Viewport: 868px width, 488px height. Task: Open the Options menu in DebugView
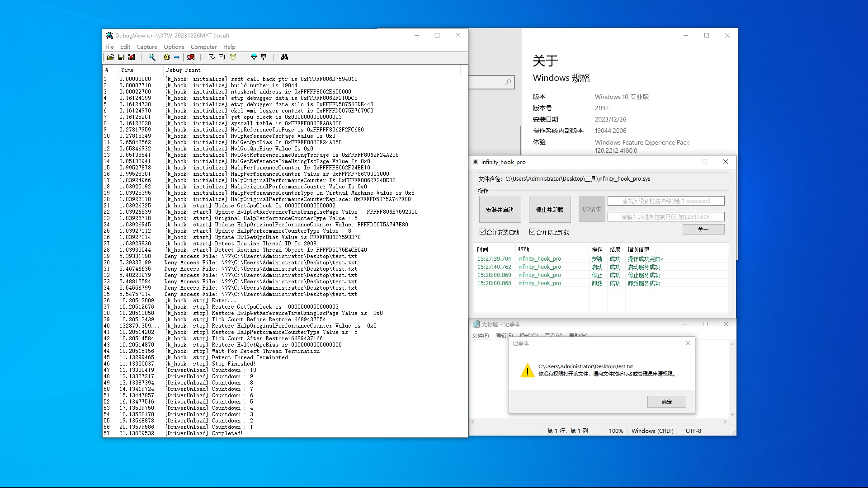click(x=174, y=47)
